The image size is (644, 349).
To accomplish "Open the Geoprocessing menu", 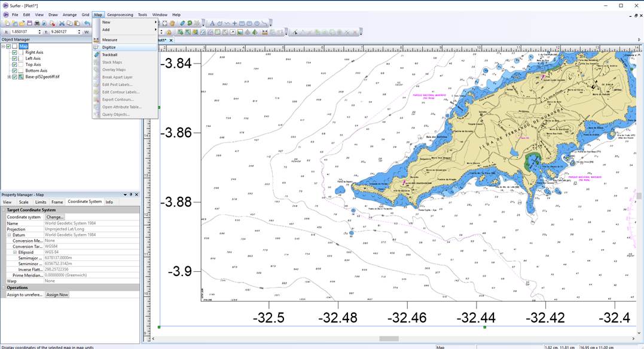I will click(x=120, y=15).
